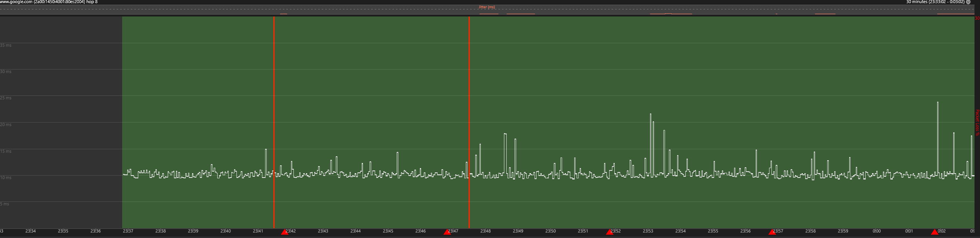Click the 23:46 time label

pyautogui.click(x=421, y=231)
